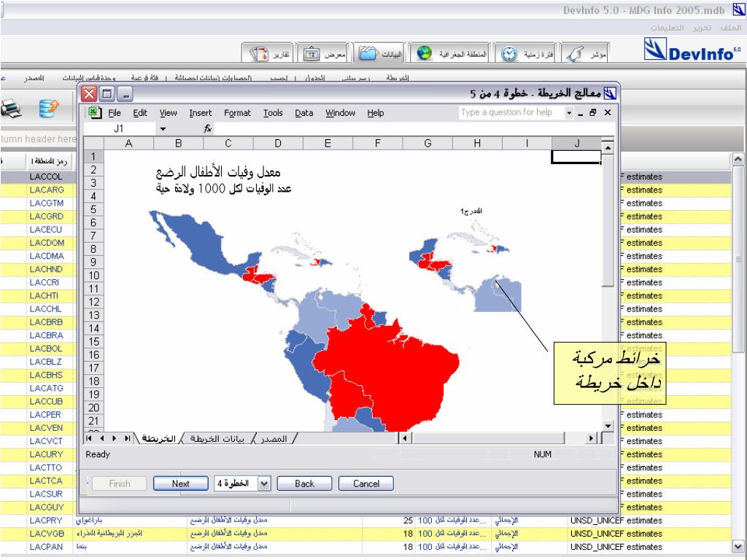
Task: Open the Window menu
Action: click(x=340, y=113)
